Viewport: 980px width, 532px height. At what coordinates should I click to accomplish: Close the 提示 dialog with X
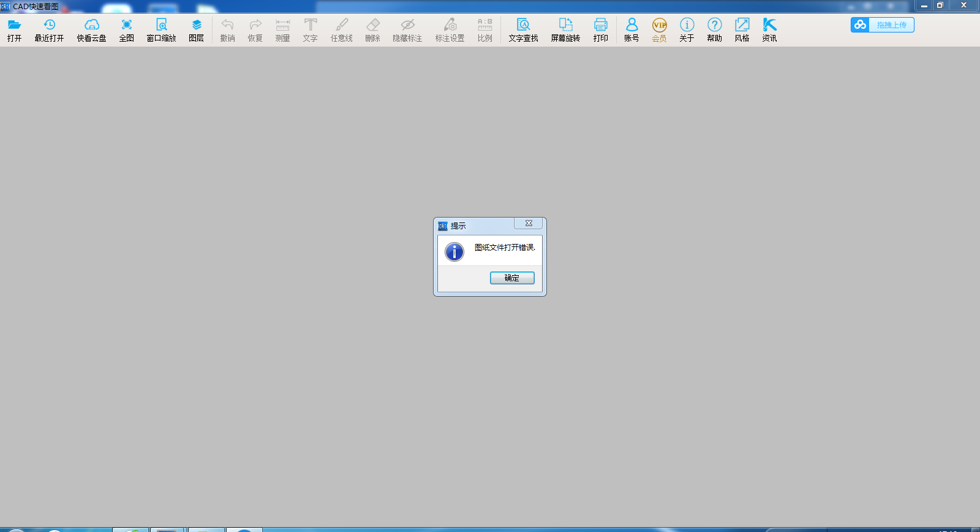click(x=529, y=223)
